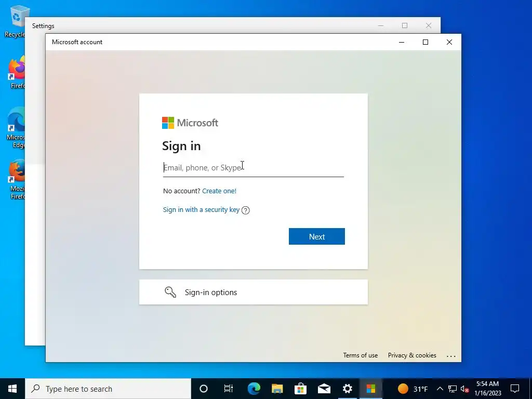Viewport: 532px width, 399px height.
Task: Open Sign-in options
Action: point(254,292)
